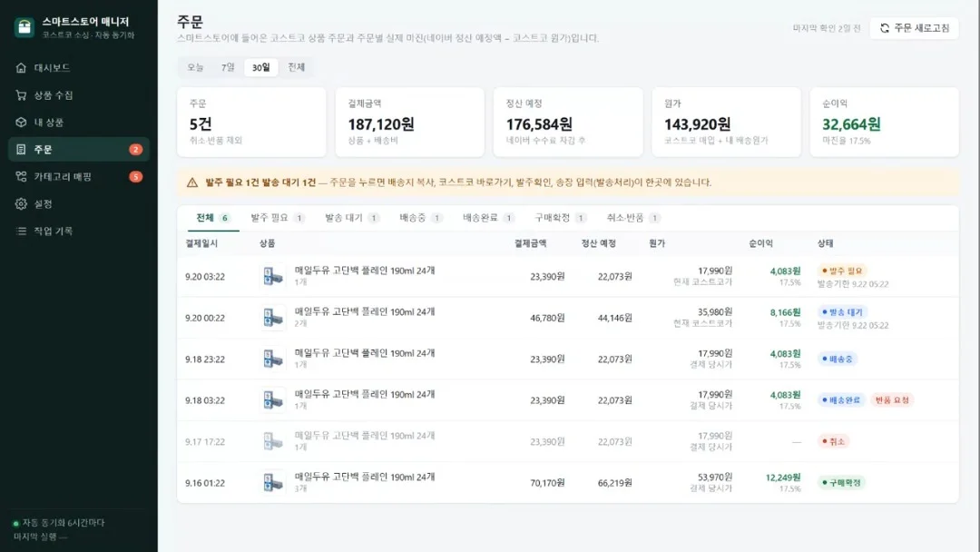980x552 pixels.
Task: Open 대시보드 via its home icon
Action: (21, 67)
